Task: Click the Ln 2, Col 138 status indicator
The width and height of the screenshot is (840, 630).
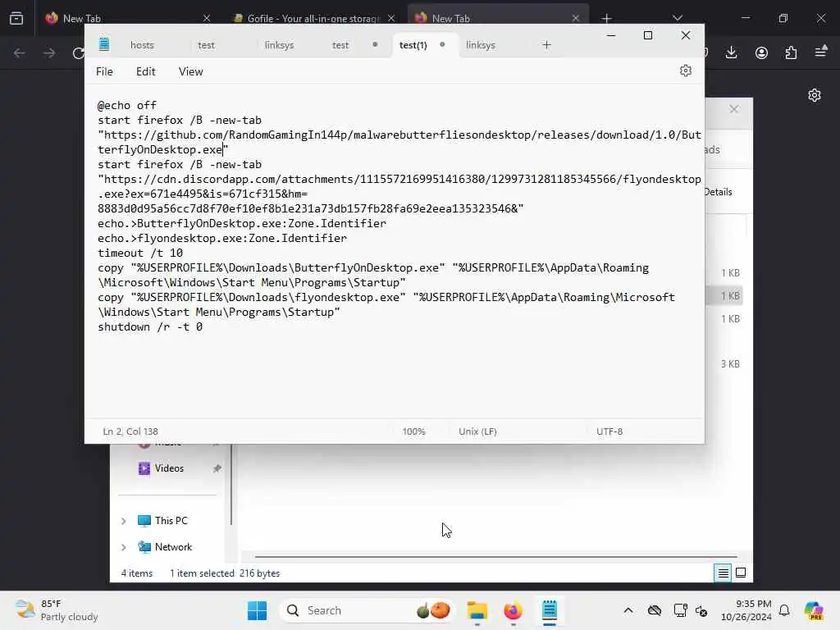Action: (130, 431)
